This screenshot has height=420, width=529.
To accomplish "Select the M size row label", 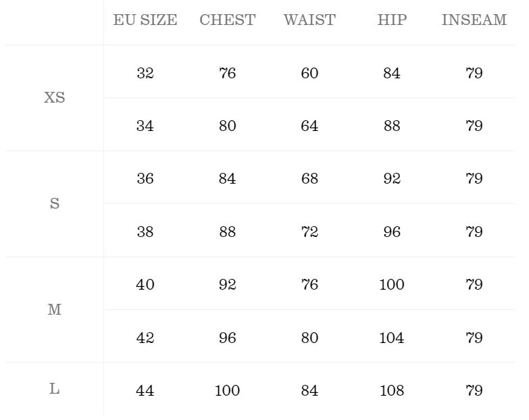I will coord(55,310).
